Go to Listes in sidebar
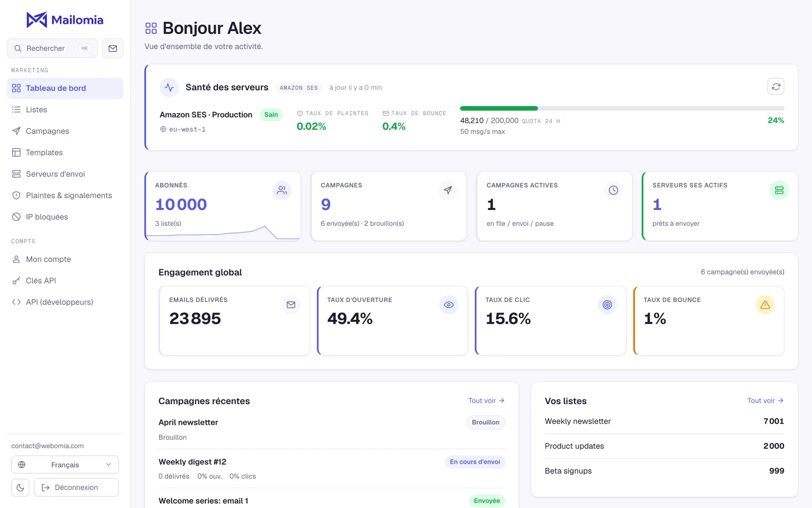Viewport: 812px width, 508px height. [x=65, y=110]
